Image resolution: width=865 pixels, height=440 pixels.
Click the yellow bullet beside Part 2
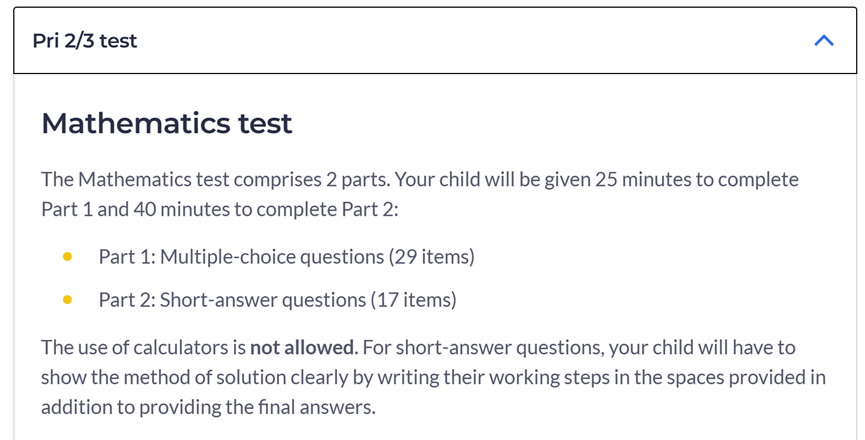point(67,299)
